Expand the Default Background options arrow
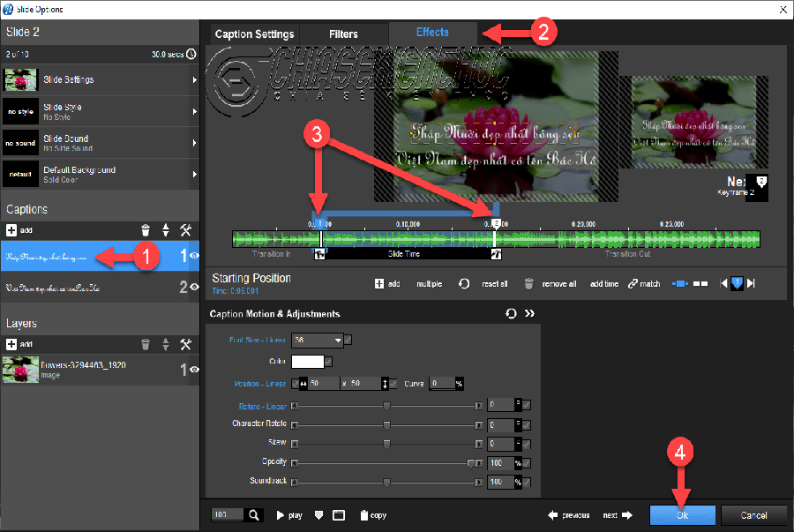Image resolution: width=794 pixels, height=532 pixels. pos(194,175)
